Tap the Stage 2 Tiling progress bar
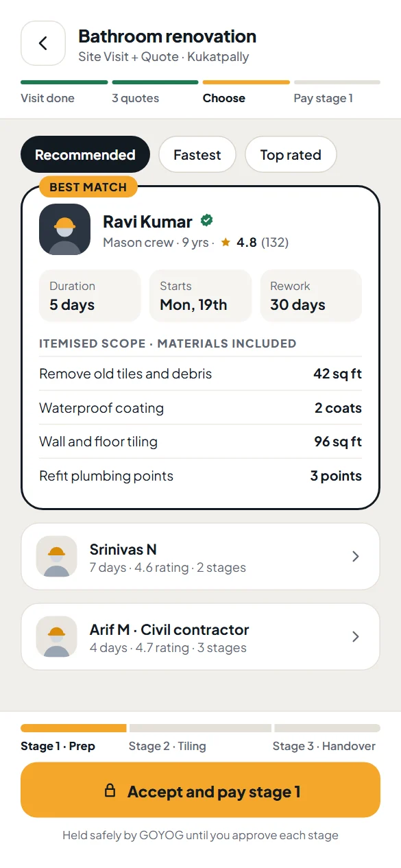 [200, 728]
